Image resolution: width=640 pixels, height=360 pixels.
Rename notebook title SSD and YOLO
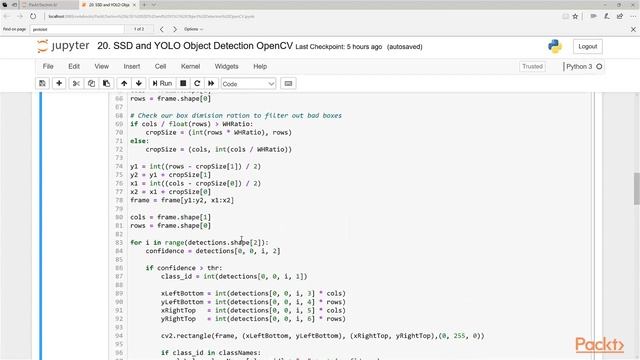pos(195,46)
